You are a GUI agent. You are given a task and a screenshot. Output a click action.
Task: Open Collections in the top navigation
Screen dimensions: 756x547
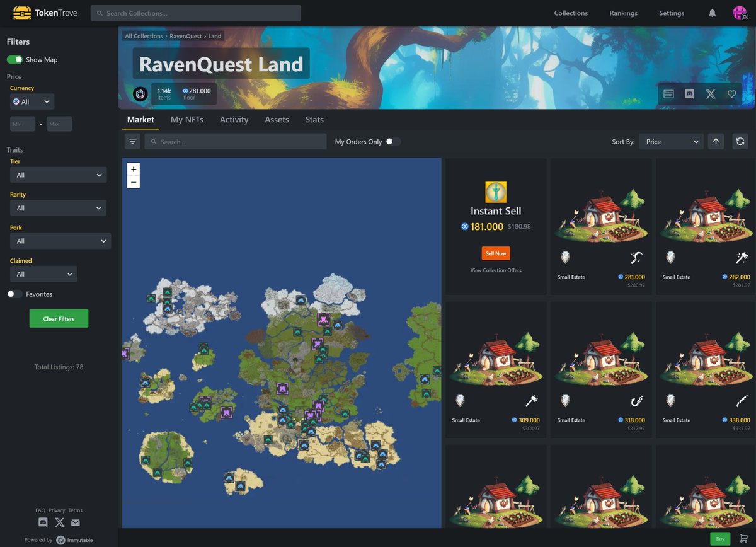tap(571, 13)
